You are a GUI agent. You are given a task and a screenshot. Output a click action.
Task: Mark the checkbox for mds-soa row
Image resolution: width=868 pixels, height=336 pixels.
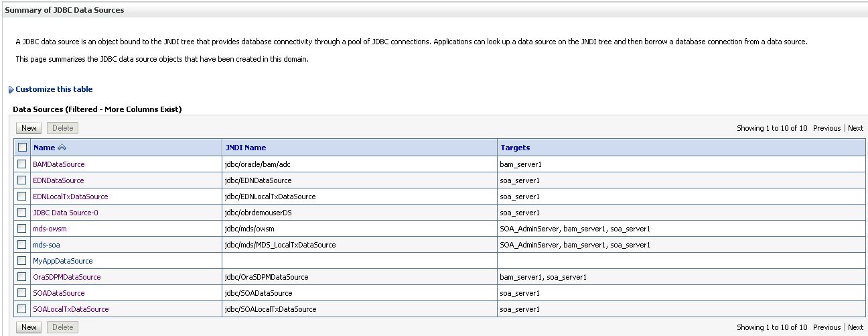click(x=22, y=245)
